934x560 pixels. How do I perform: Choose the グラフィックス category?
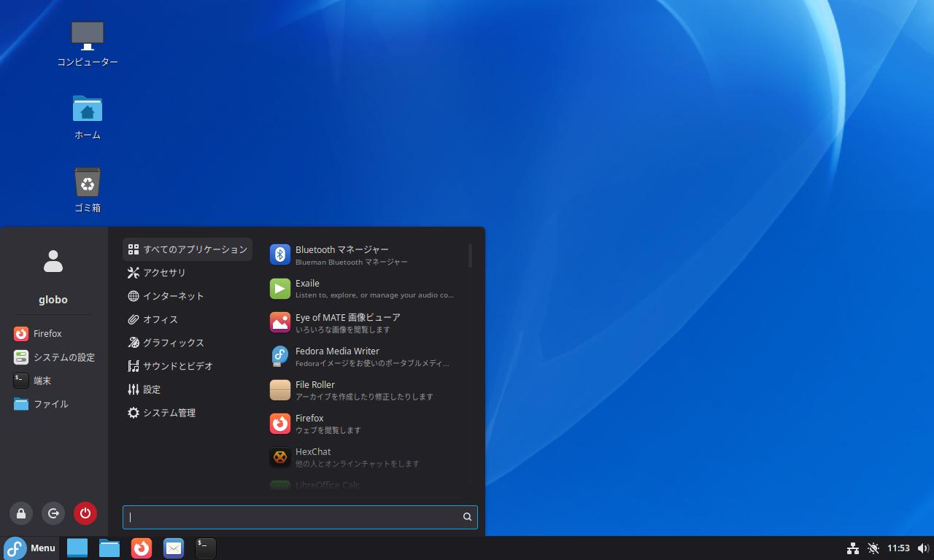tap(173, 343)
